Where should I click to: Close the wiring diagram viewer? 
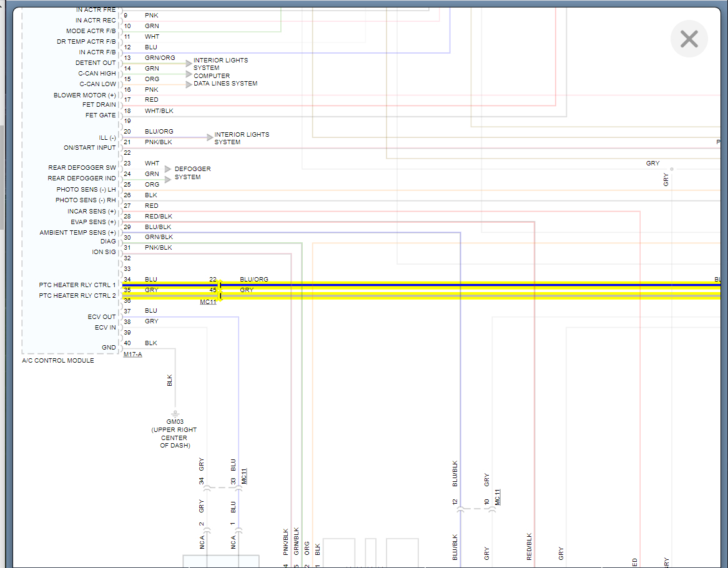[x=689, y=39]
